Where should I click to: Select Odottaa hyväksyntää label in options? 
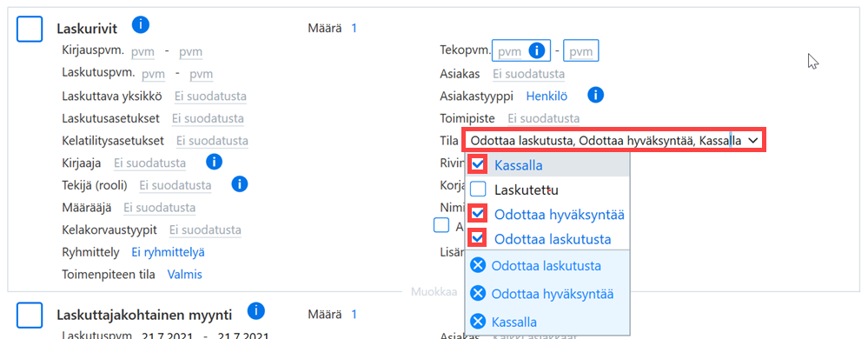coord(560,215)
